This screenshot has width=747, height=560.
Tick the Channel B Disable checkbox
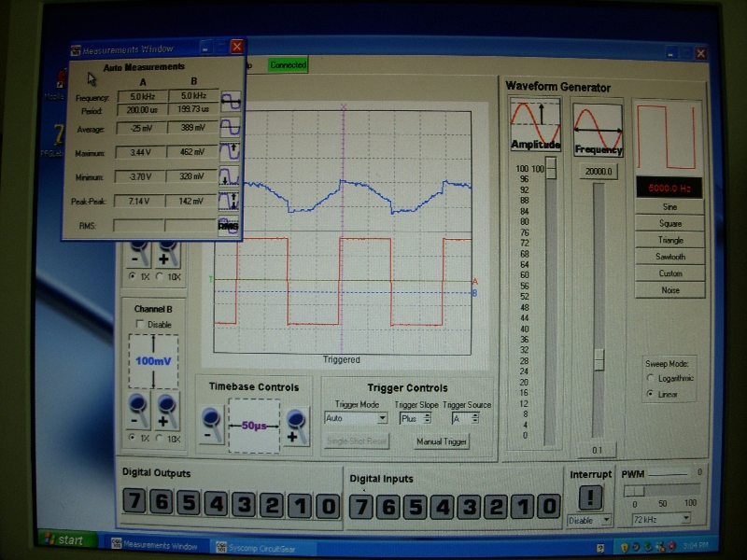point(139,324)
